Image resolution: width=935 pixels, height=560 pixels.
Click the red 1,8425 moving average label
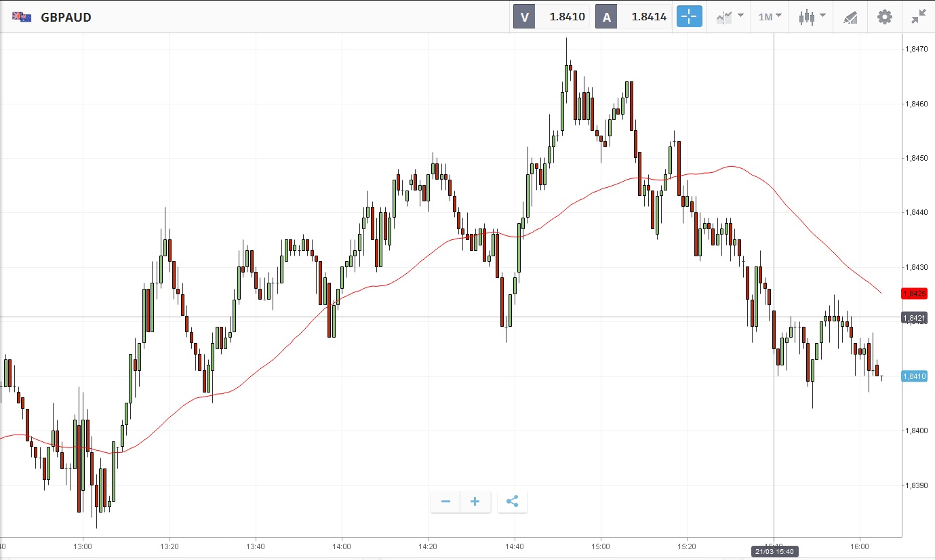tap(914, 294)
